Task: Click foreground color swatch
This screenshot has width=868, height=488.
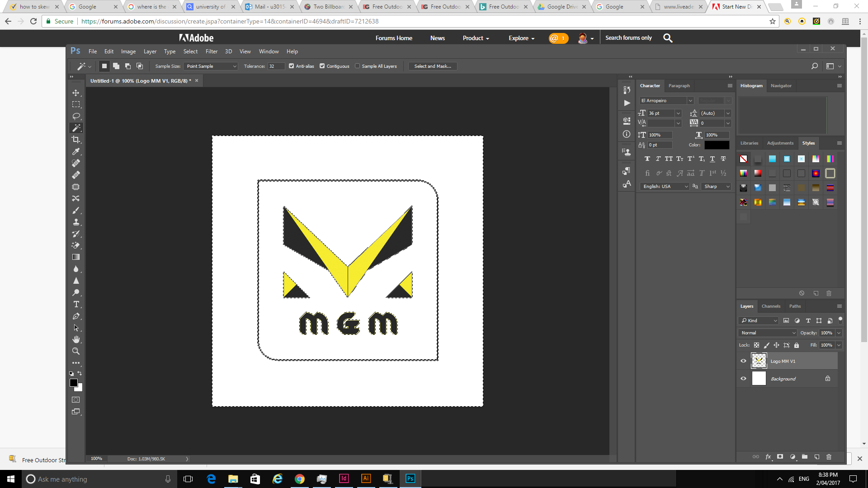Action: [74, 383]
